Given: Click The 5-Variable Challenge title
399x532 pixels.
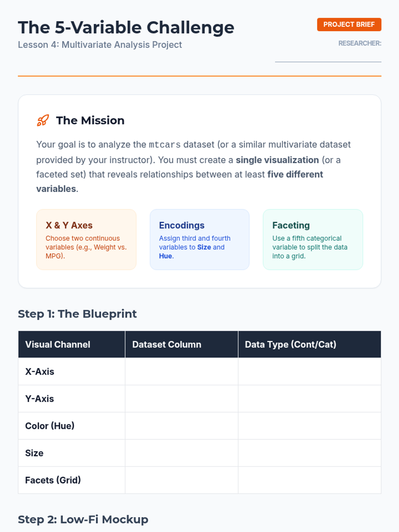Looking at the screenshot, I should (126, 28).
